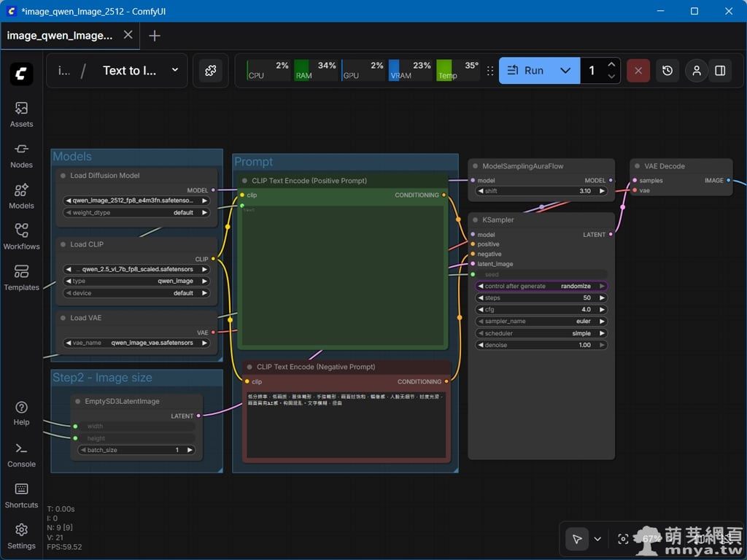
Task: Select the image_qwen_Image workflow tab
Action: tap(60, 35)
